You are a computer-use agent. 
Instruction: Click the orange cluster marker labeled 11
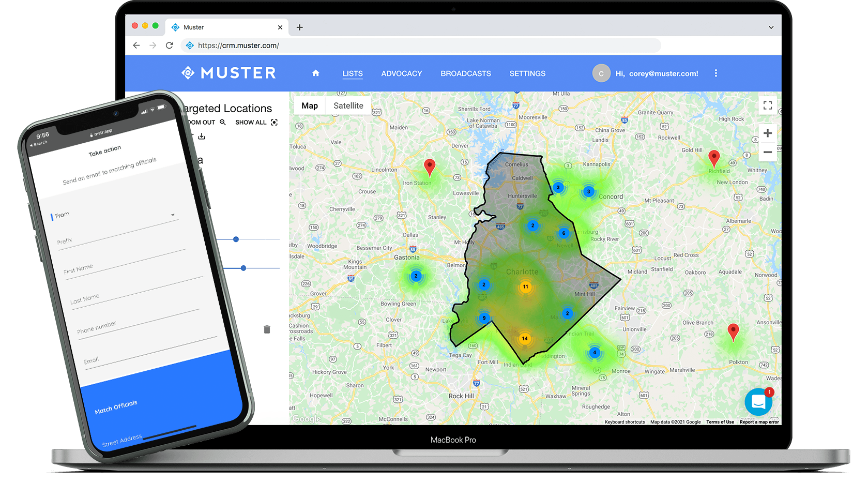tap(525, 286)
